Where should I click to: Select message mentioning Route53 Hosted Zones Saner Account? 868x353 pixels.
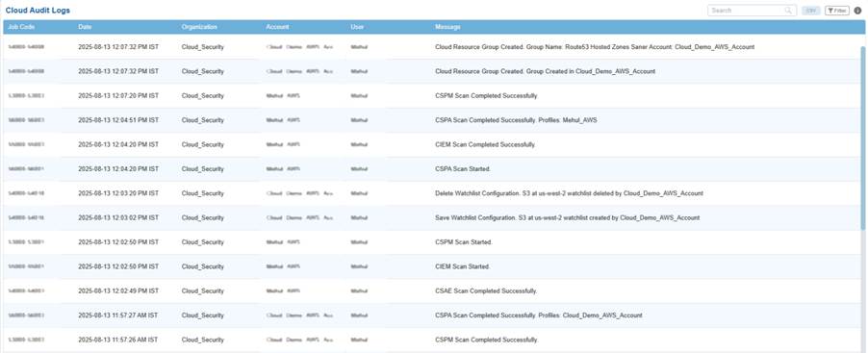pyautogui.click(x=595, y=47)
